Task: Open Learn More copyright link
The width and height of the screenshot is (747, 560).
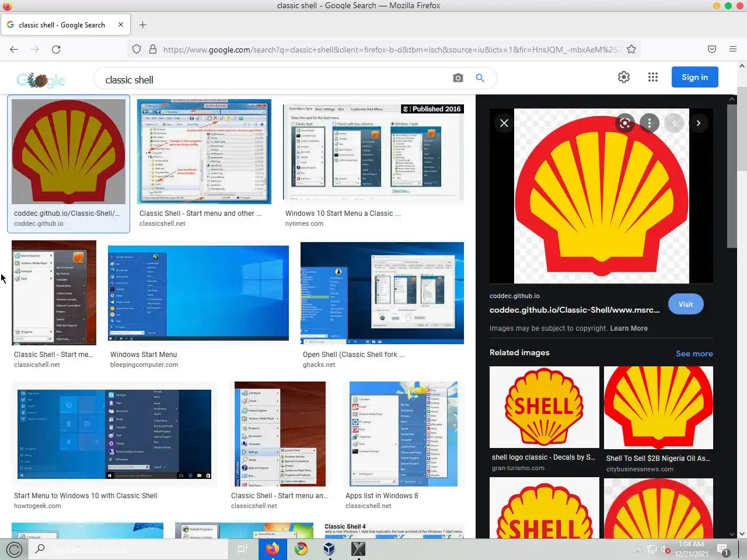Action: tap(629, 328)
